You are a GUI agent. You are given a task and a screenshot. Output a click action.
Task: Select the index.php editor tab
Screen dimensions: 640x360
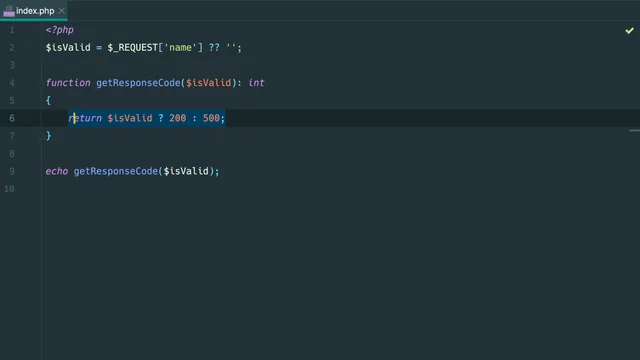click(x=34, y=11)
